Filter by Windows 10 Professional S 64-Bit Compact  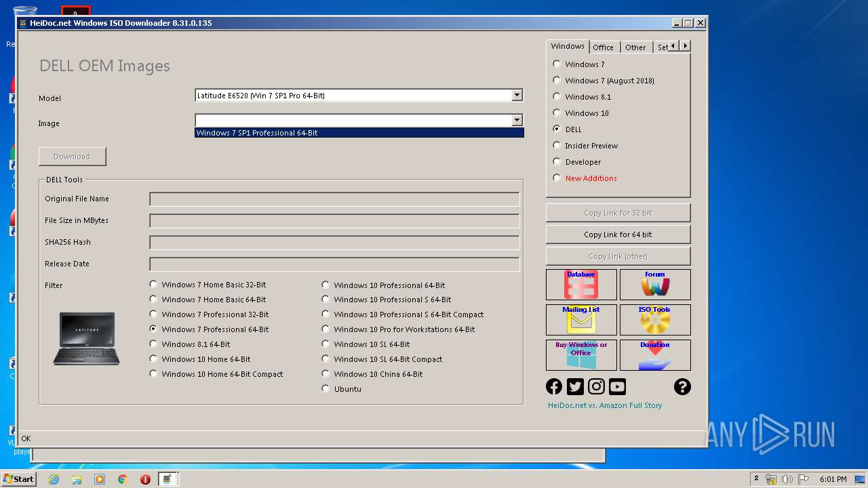[x=403, y=314]
